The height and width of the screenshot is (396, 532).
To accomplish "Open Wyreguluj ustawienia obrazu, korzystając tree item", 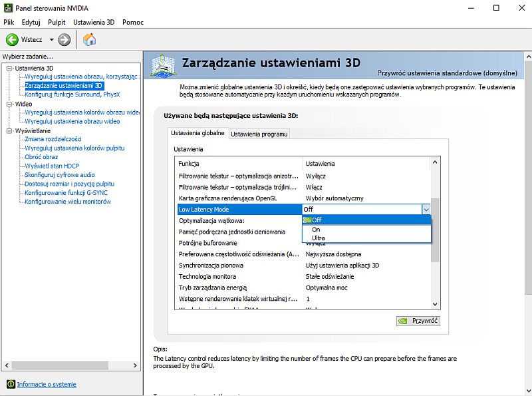I will click(x=82, y=77).
